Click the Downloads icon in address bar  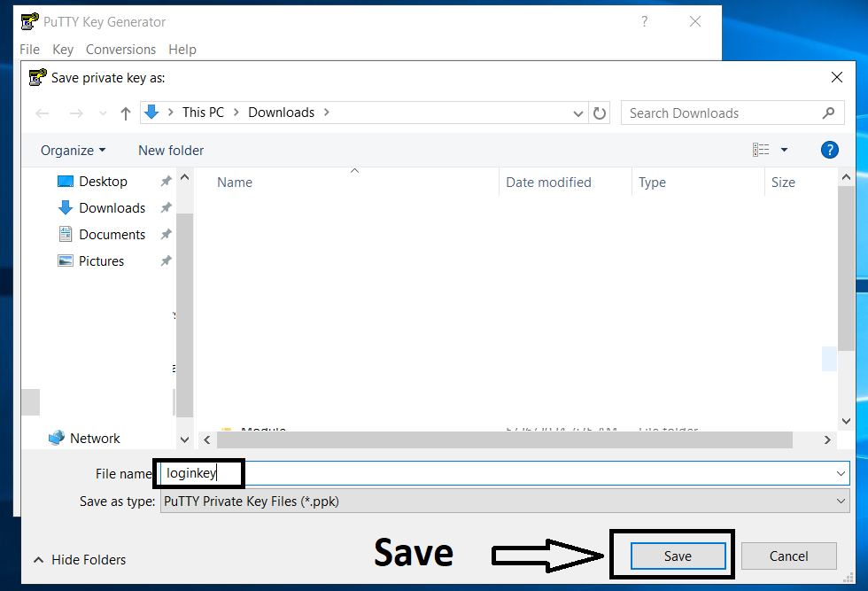click(x=151, y=113)
